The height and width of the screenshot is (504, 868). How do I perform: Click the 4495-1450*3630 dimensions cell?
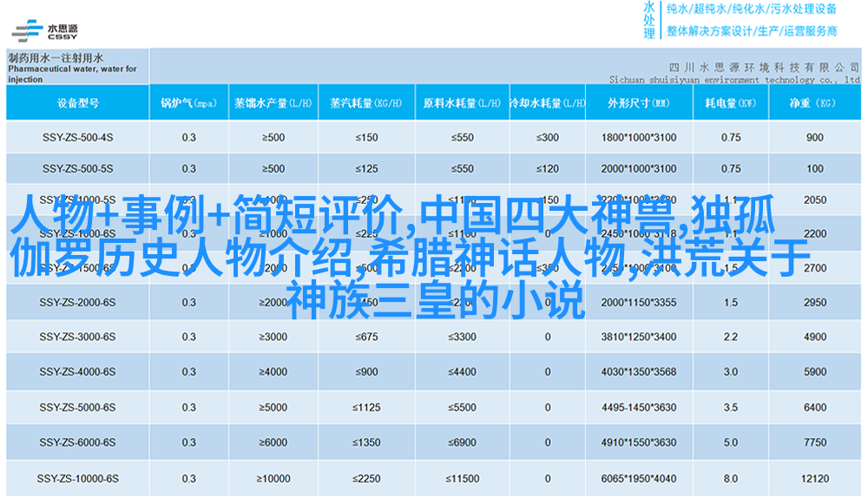point(639,407)
